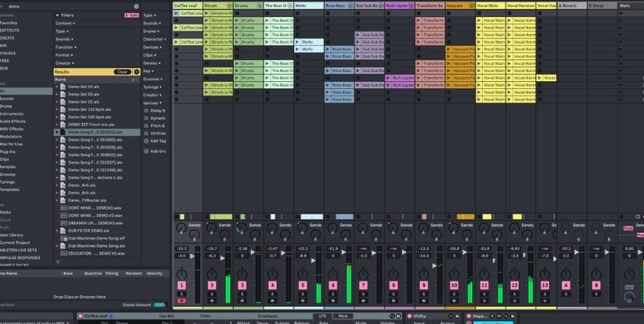Clear the browser search field with X icon
This screenshot has height=324, width=644.
[136, 6]
